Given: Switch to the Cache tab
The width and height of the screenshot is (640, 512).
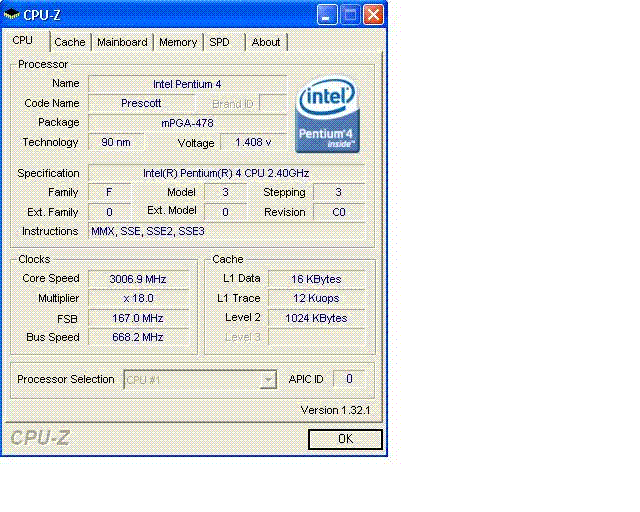Looking at the screenshot, I should (70, 42).
